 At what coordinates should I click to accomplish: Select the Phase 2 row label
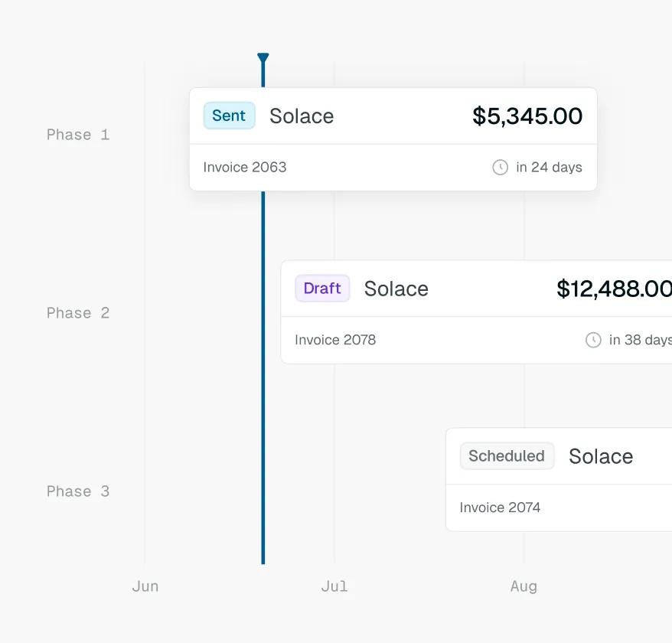(x=78, y=313)
